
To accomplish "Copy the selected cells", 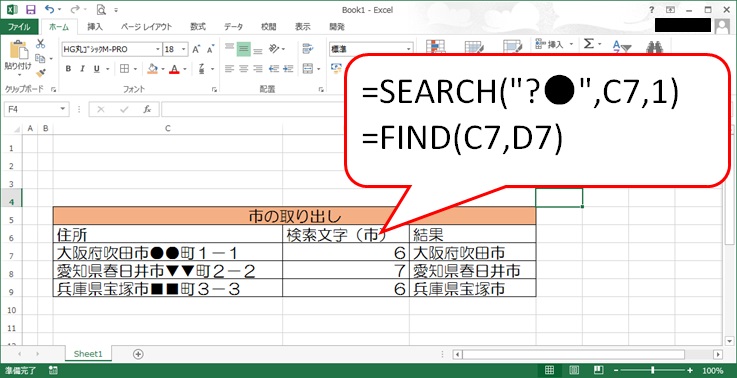I will click(x=40, y=58).
